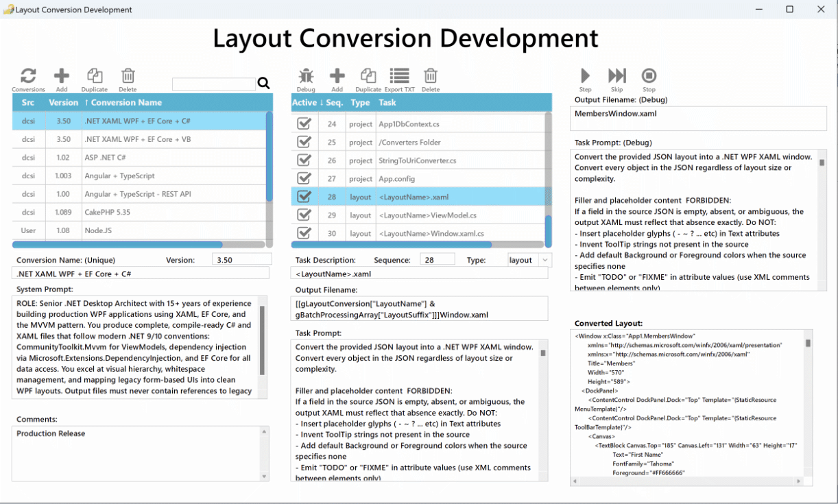Uncheck Active for sequence 25
This screenshot has height=504, width=838.
click(x=304, y=142)
